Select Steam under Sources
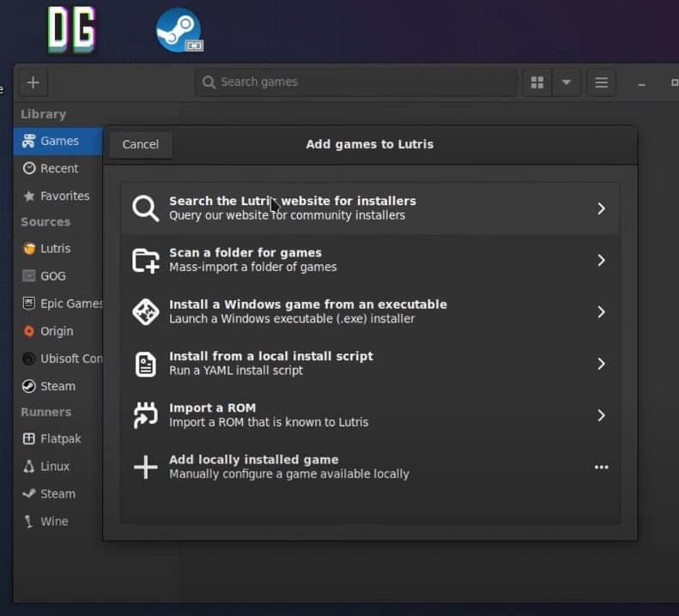The height and width of the screenshot is (616, 679). pos(58,386)
